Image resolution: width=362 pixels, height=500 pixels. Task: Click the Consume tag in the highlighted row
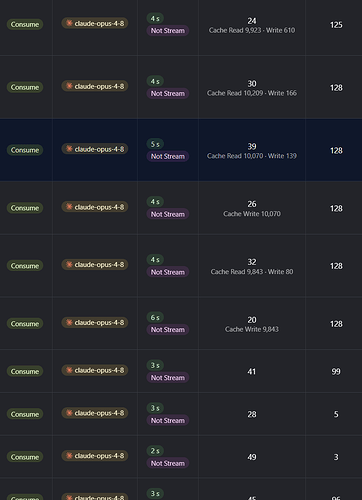[25, 150]
